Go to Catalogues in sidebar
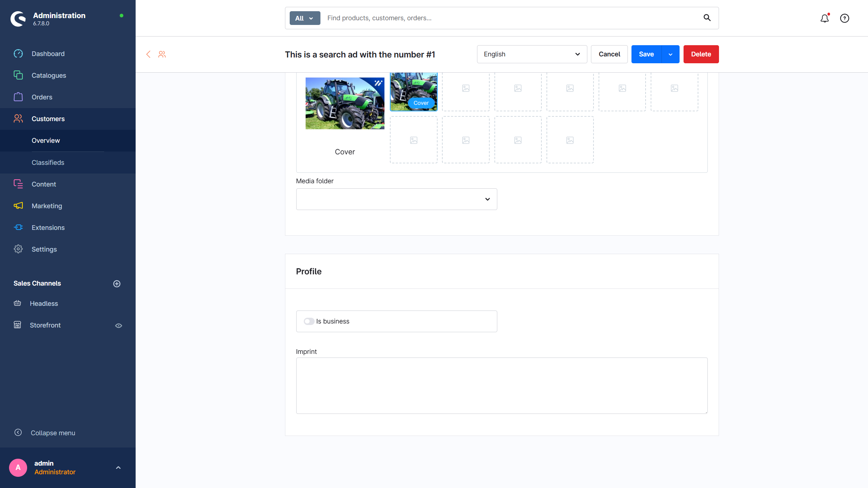The width and height of the screenshot is (868, 488). (48, 76)
